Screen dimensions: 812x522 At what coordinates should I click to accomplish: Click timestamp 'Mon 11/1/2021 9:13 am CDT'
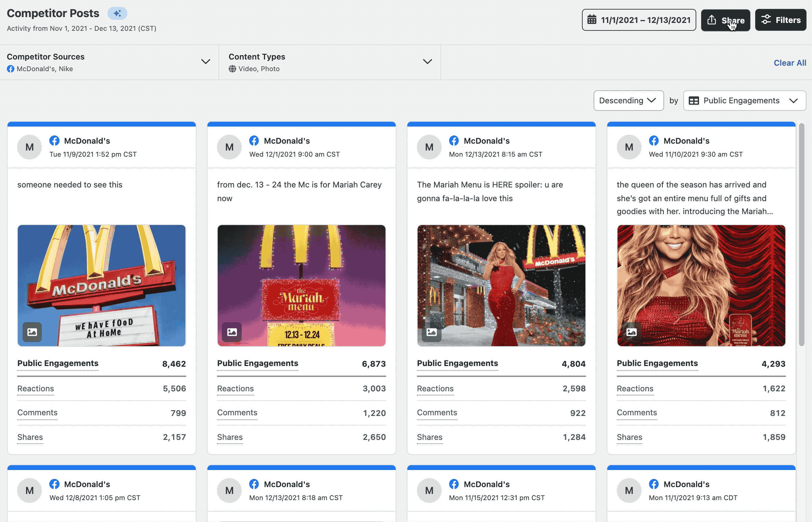point(693,498)
